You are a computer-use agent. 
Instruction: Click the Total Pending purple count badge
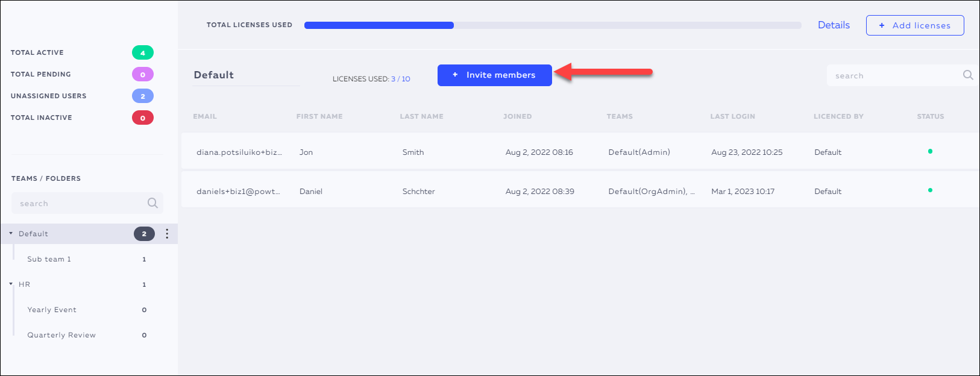pos(143,74)
